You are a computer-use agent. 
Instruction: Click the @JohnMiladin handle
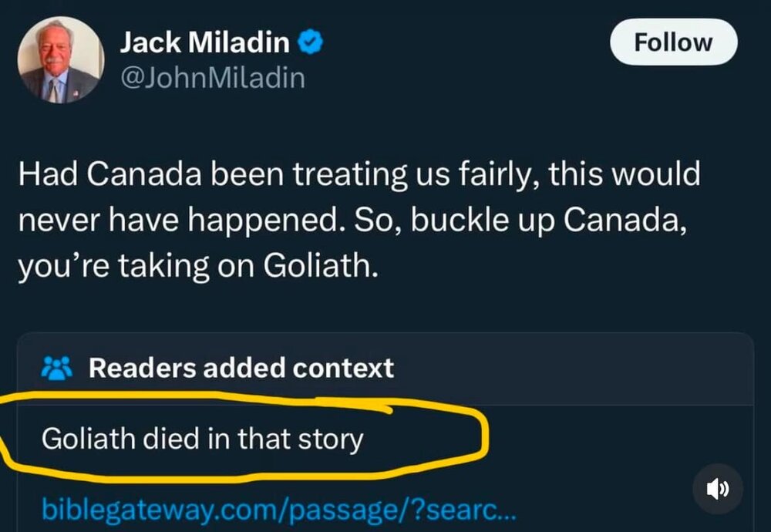[x=212, y=78]
